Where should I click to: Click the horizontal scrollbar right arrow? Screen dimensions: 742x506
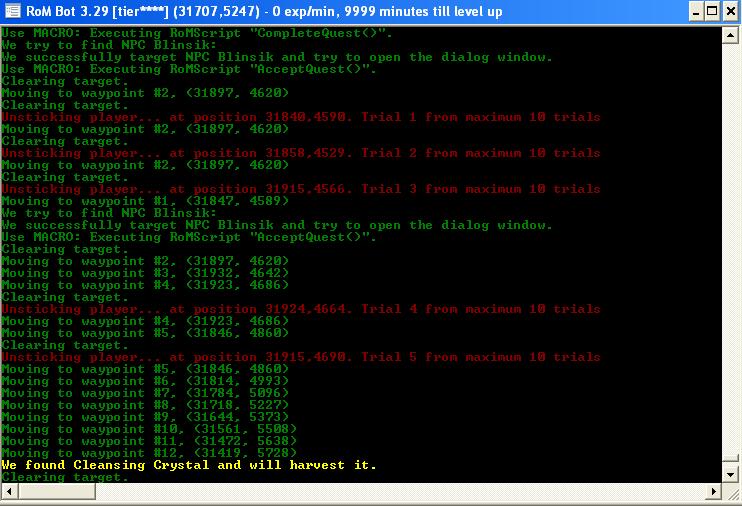pos(712,492)
